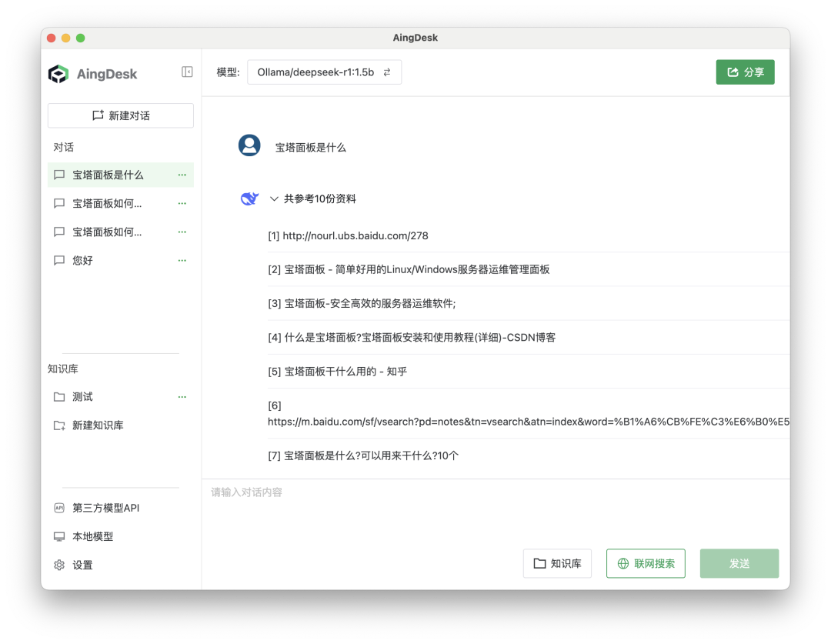The image size is (831, 644).
Task: Collapse the 共参考10份资料 reference list
Action: click(274, 199)
